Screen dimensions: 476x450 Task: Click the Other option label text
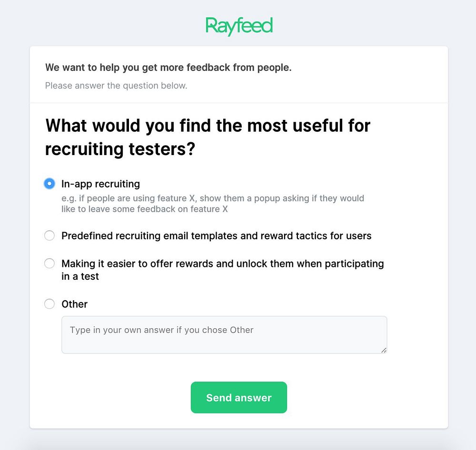pos(75,304)
